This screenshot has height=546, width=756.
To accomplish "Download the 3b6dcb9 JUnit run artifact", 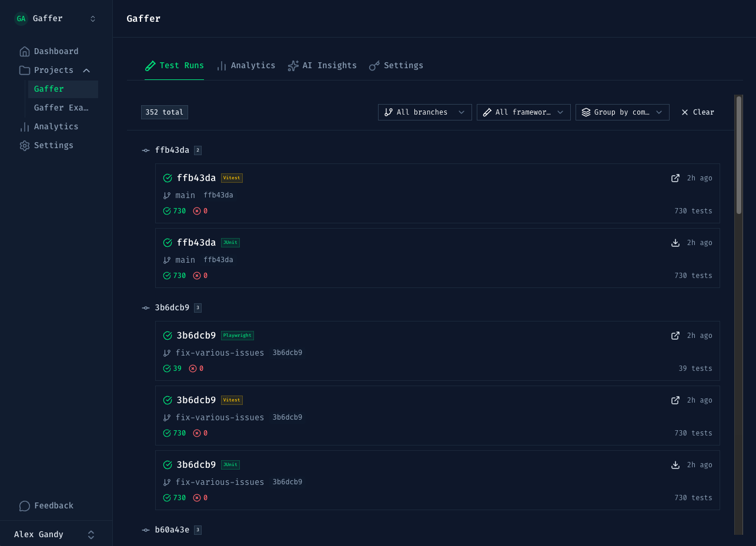I will click(675, 465).
